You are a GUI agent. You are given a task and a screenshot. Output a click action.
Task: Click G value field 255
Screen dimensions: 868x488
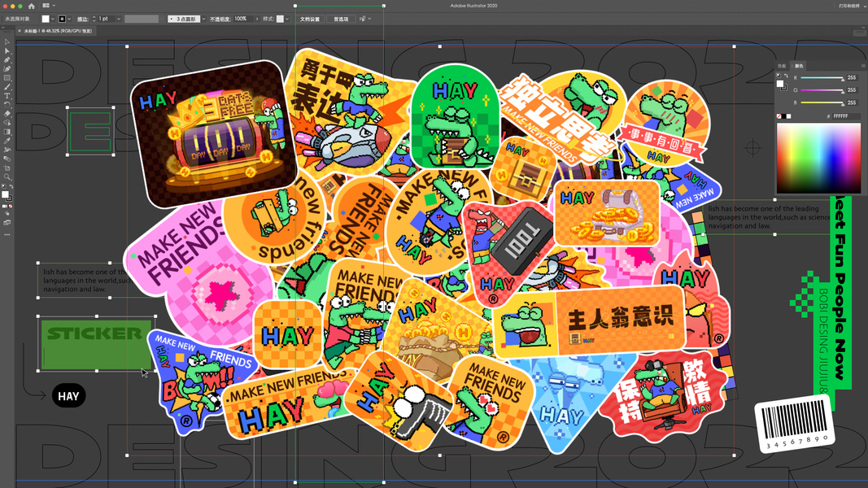(x=853, y=90)
